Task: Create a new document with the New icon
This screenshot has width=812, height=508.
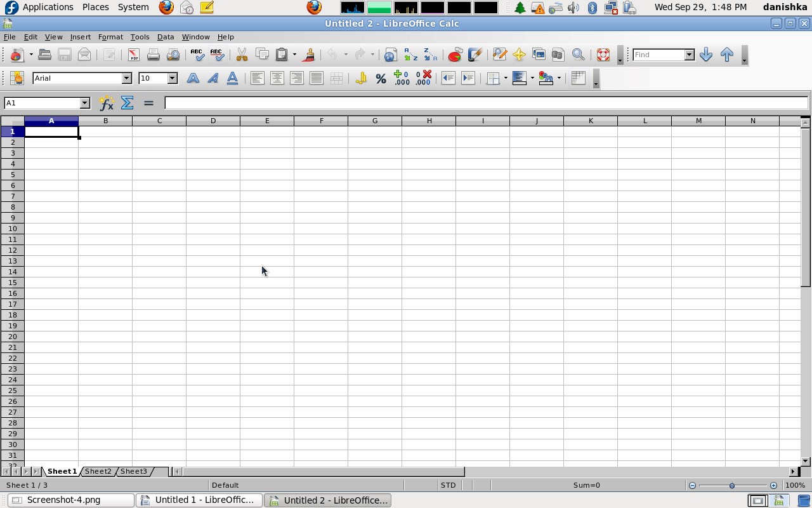Action: coord(16,55)
